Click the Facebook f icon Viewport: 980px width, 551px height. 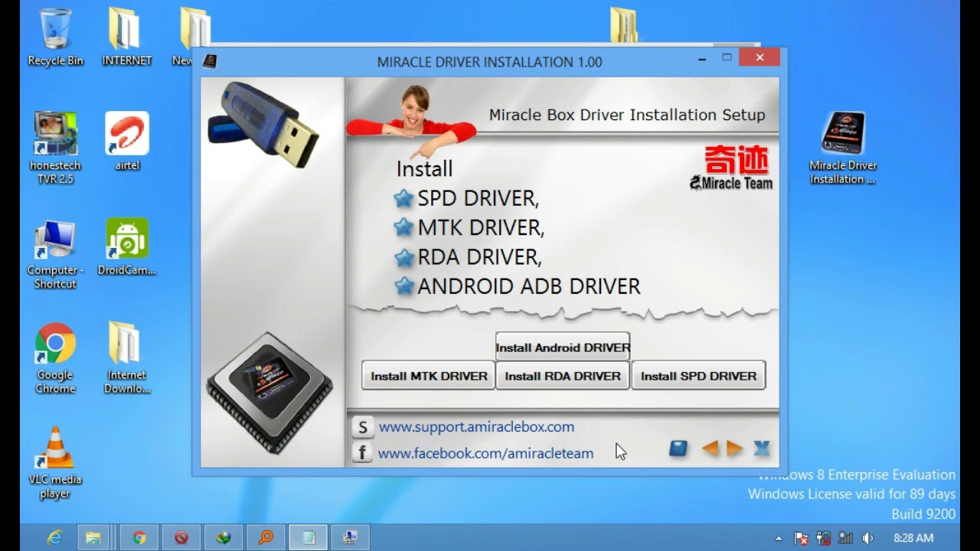click(362, 453)
